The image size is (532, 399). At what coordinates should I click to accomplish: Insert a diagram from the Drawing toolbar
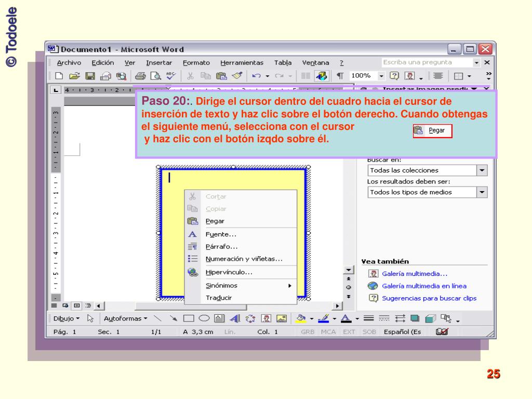pos(250,318)
